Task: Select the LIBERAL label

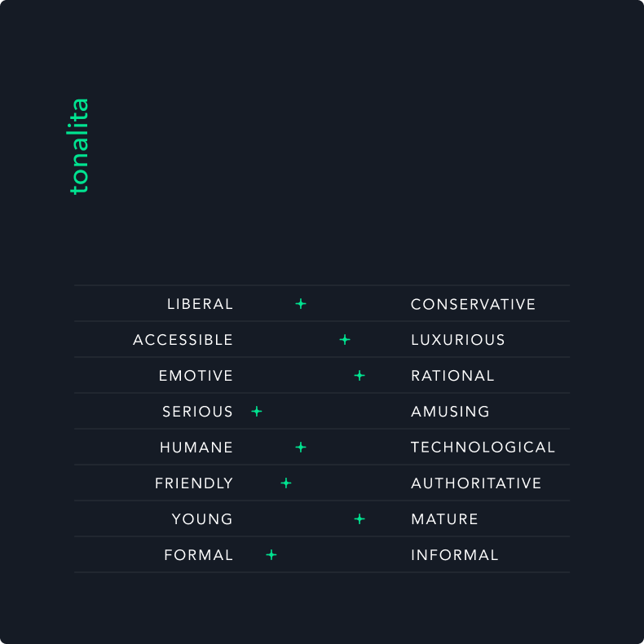Action: (x=200, y=304)
